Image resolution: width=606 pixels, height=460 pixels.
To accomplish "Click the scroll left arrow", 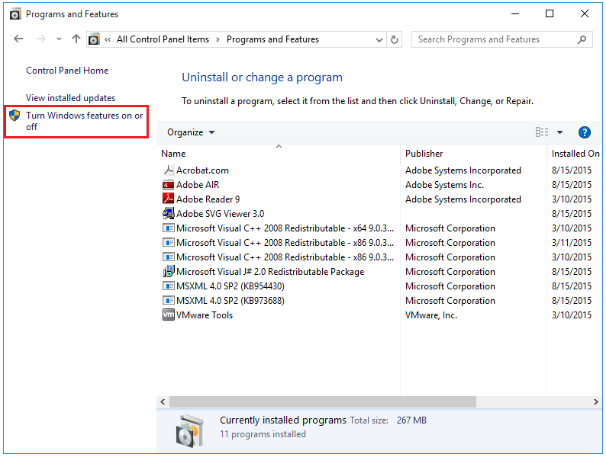I will click(x=163, y=402).
